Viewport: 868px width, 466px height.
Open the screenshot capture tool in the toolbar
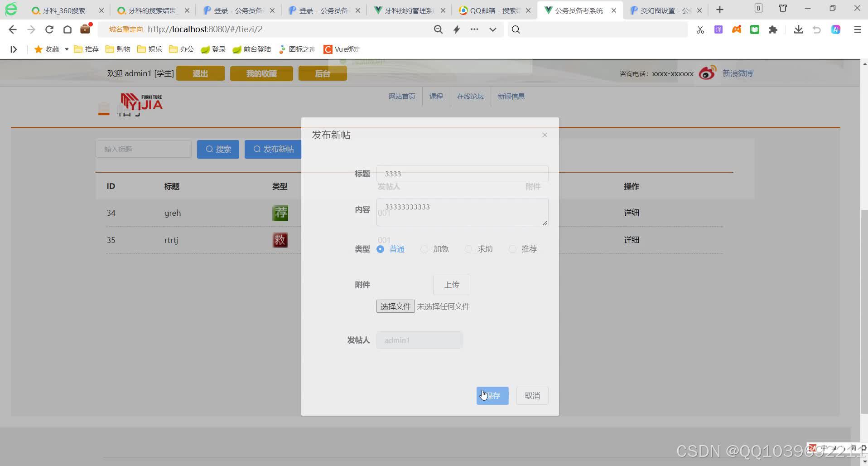(700, 29)
